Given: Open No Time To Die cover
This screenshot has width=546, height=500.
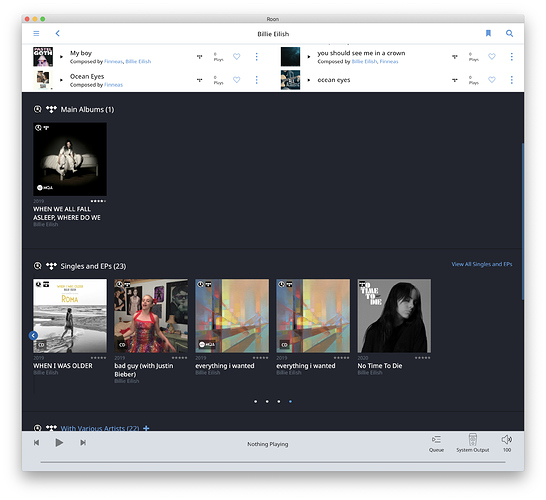Looking at the screenshot, I should tap(394, 316).
